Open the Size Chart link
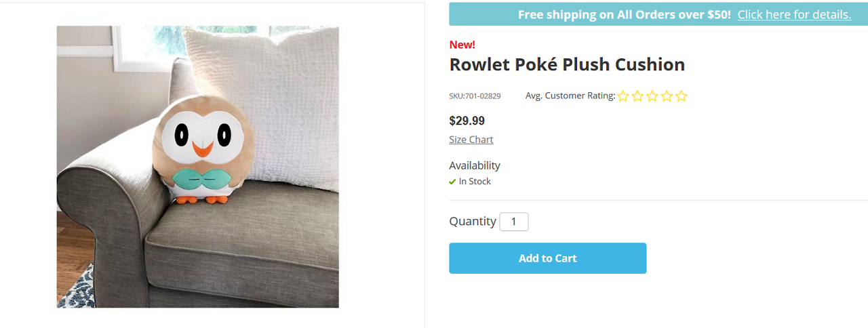This screenshot has height=328, width=868. click(x=471, y=140)
